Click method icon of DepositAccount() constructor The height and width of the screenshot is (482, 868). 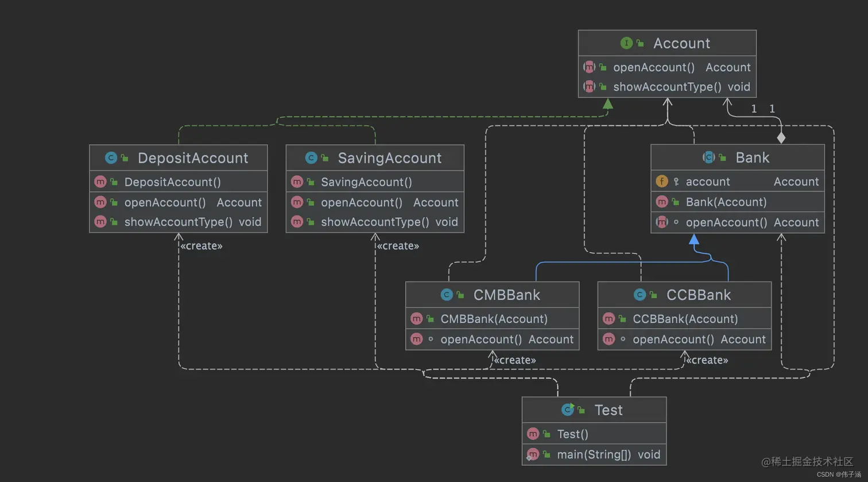click(x=100, y=182)
